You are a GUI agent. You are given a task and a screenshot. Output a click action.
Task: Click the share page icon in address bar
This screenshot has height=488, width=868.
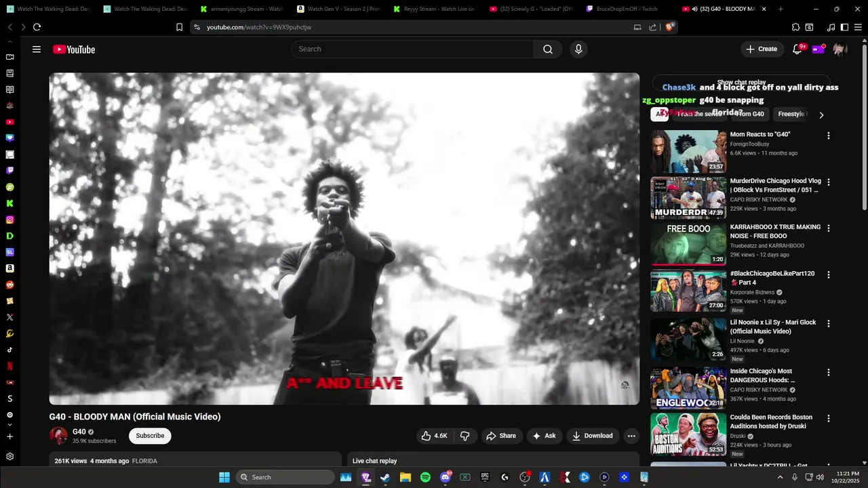(652, 27)
